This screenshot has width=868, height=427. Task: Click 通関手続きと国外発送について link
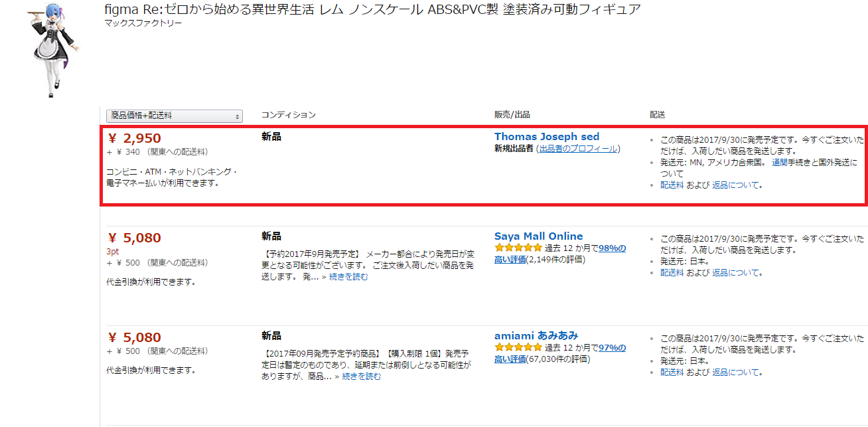814,162
